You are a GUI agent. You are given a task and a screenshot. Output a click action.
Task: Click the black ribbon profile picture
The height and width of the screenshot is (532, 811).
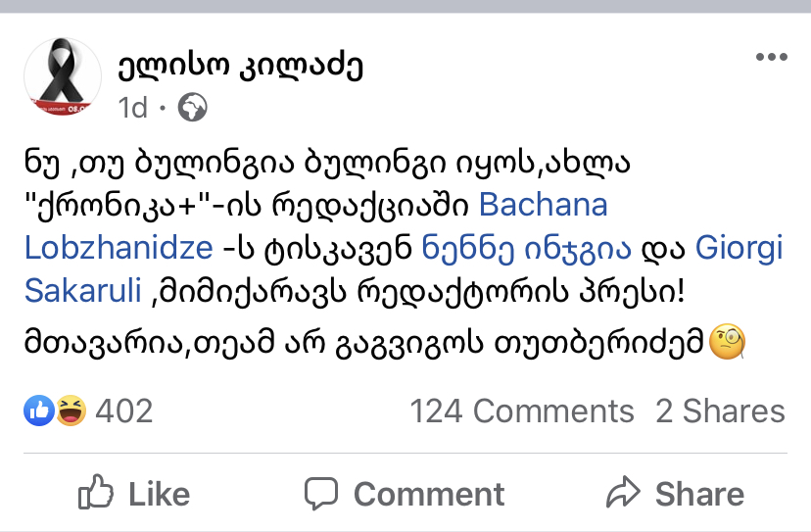point(63,78)
